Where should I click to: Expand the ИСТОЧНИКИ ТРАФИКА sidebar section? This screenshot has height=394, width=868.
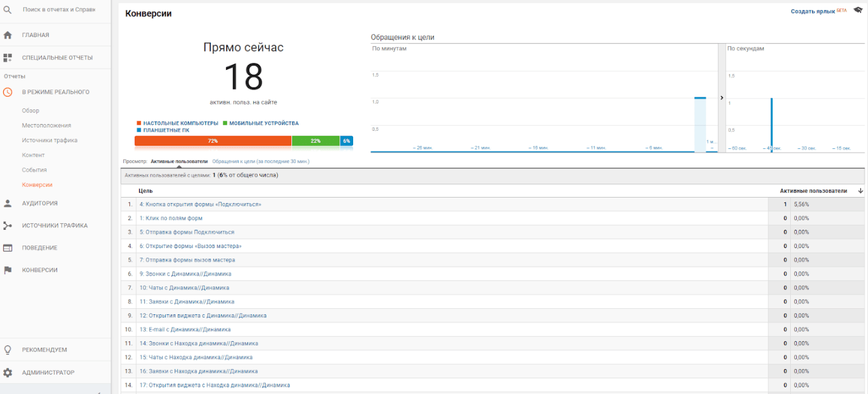55,226
